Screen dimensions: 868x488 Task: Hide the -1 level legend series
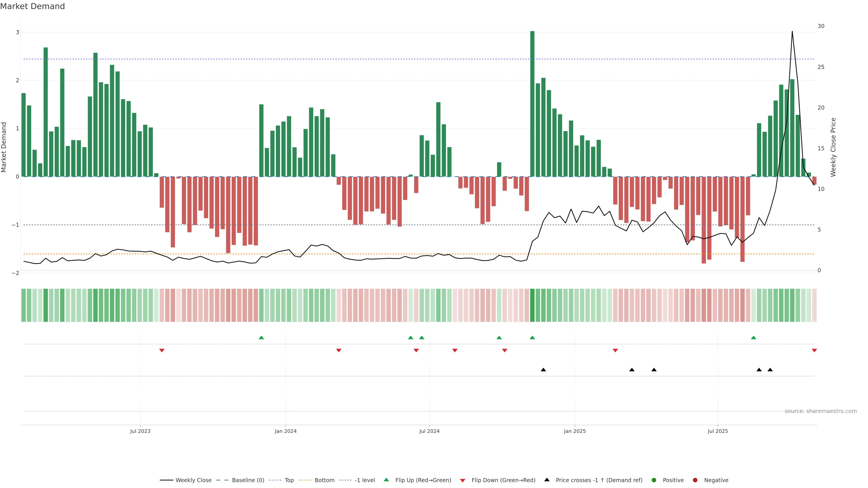[x=365, y=480]
